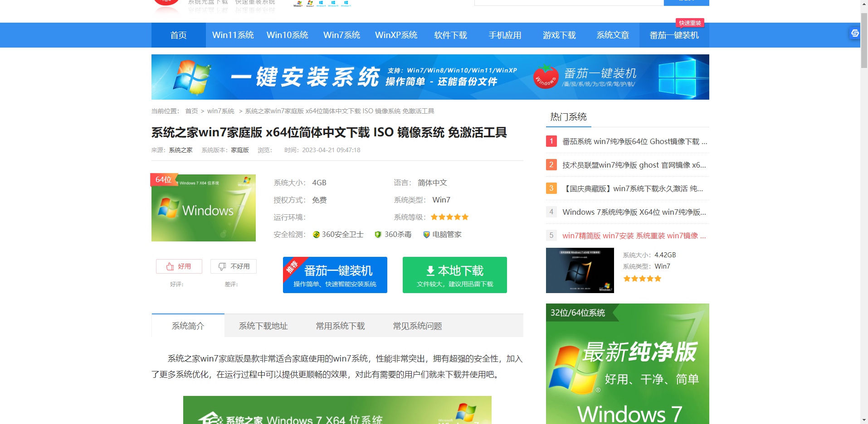Click the 最新纯净版 Windows 7 sidebar ad
Screen dimensions: 868x424
tap(628, 364)
